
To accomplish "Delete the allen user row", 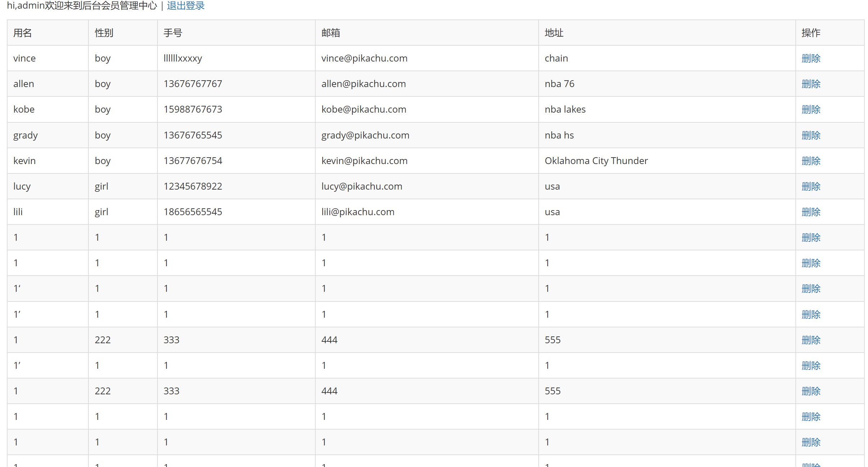I will (811, 84).
